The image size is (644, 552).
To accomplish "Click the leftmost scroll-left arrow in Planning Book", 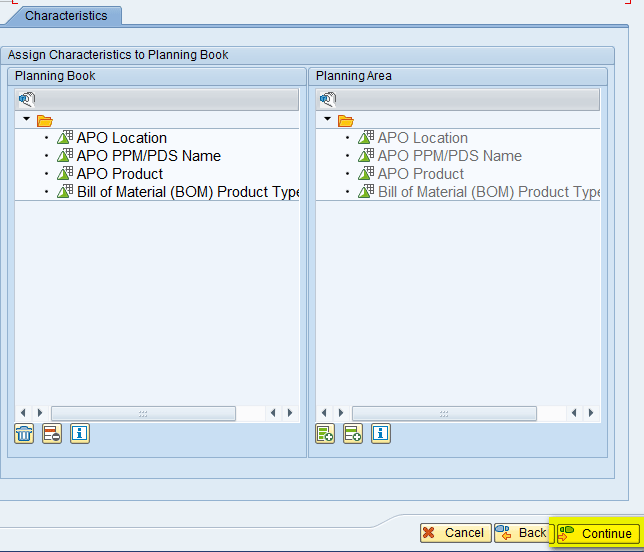I will tap(23, 413).
